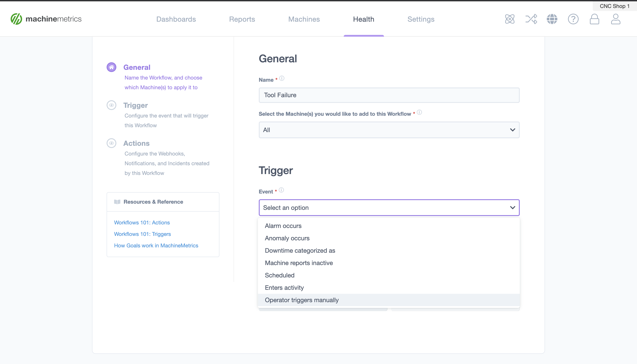637x364 pixels.
Task: Open the Trigger Event dropdown menu
Action: click(389, 208)
